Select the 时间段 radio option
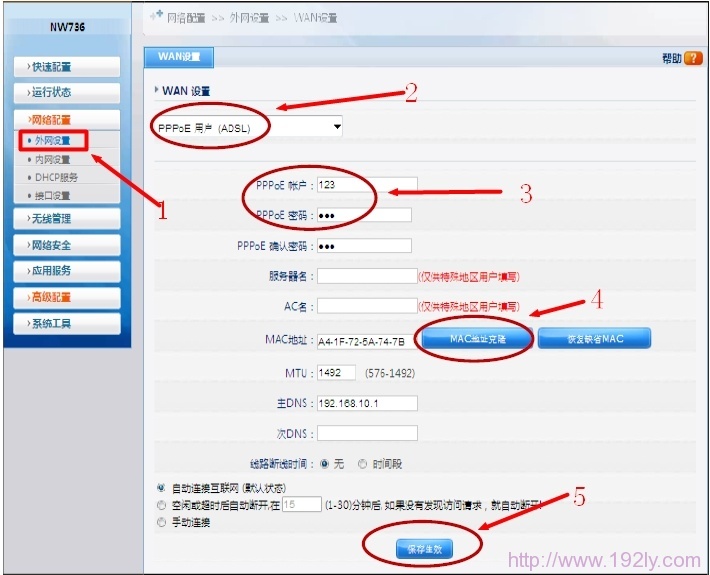 tap(362, 464)
